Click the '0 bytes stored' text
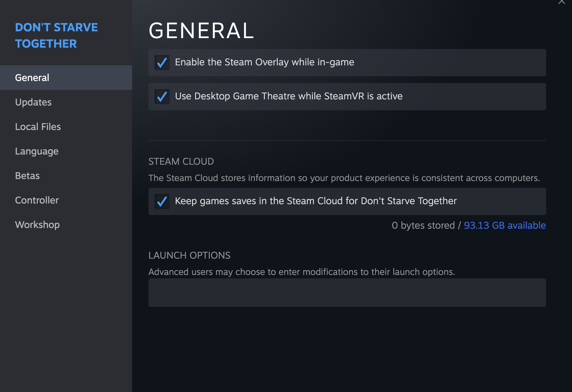 423,225
